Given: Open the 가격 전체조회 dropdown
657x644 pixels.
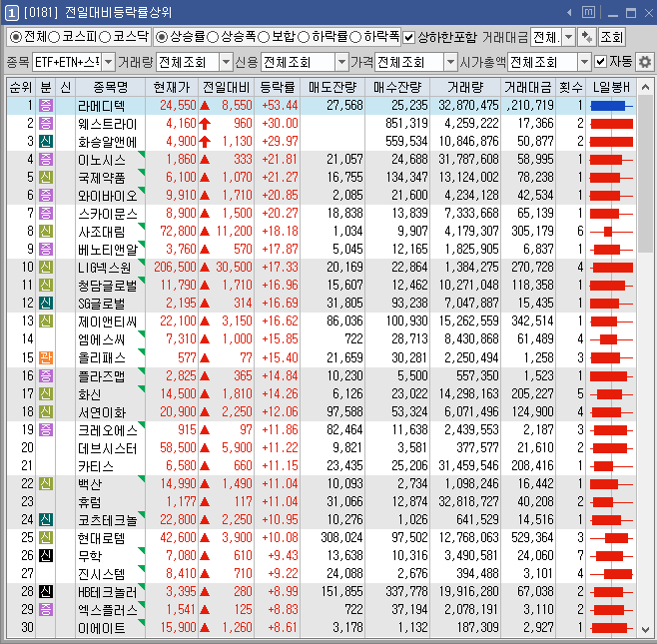Looking at the screenshot, I should tap(450, 62).
